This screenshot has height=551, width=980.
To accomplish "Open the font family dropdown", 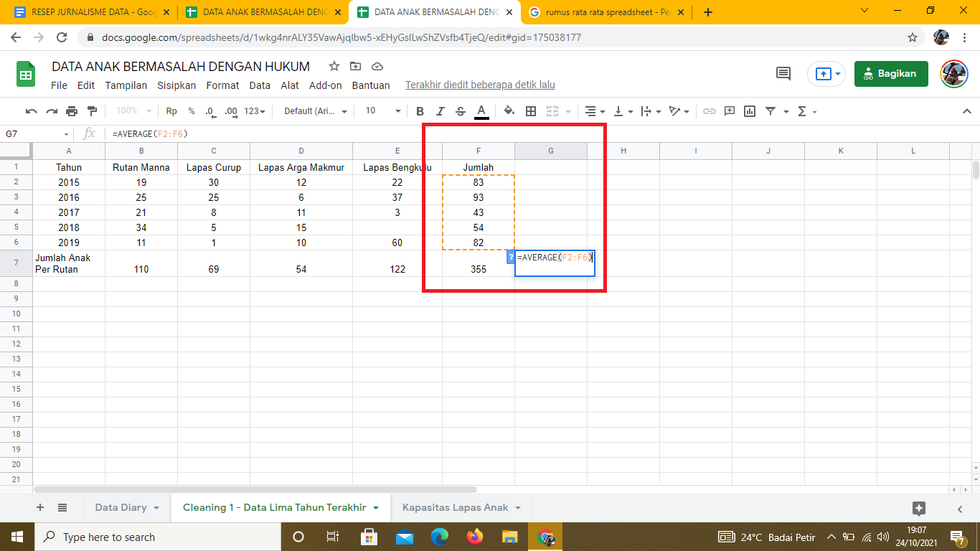I will pyautogui.click(x=316, y=111).
